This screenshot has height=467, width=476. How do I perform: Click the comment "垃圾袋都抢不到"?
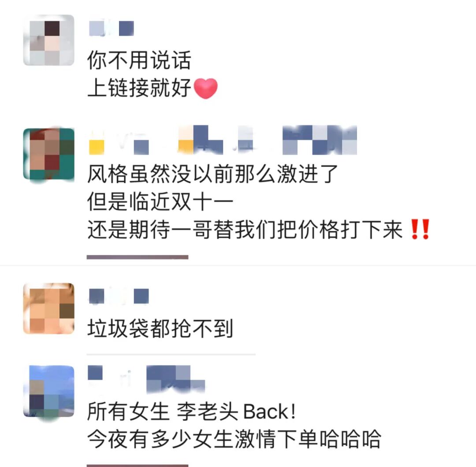click(160, 328)
